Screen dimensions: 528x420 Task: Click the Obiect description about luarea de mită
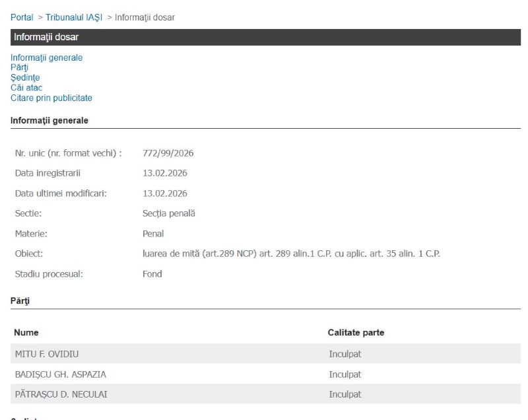[291, 254]
